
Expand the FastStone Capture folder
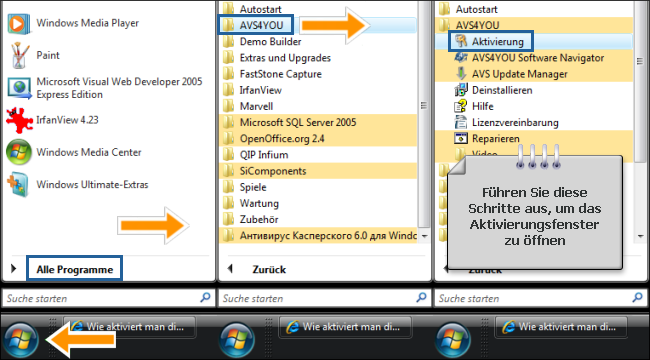coord(317,74)
